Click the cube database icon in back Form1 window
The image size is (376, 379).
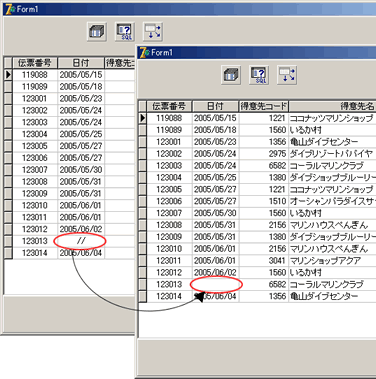(x=97, y=32)
